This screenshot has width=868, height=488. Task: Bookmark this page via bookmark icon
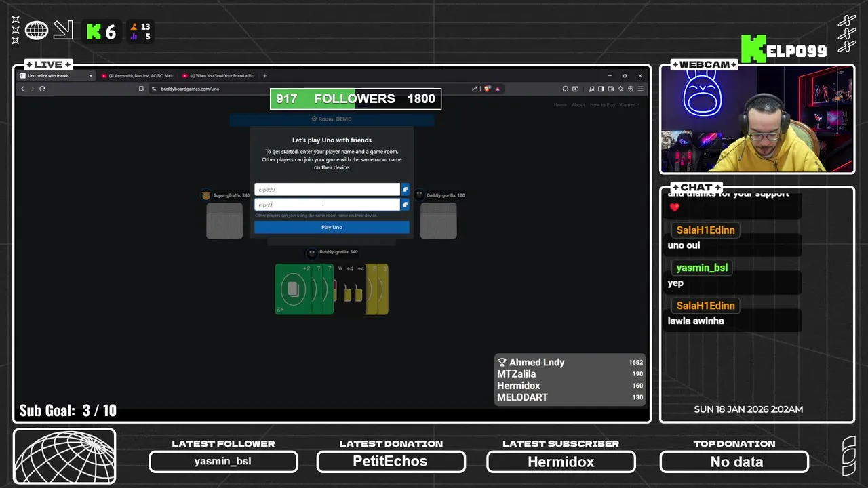click(141, 89)
